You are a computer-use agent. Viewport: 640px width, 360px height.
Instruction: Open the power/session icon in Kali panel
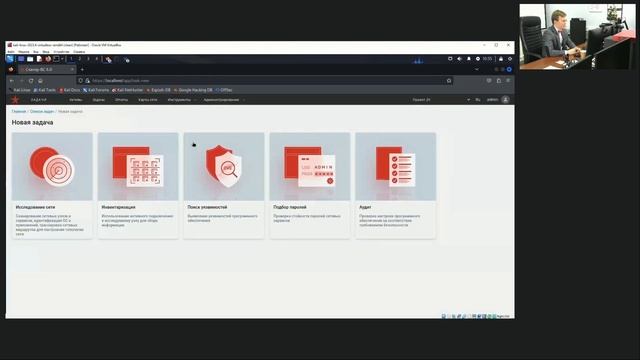(x=510, y=59)
